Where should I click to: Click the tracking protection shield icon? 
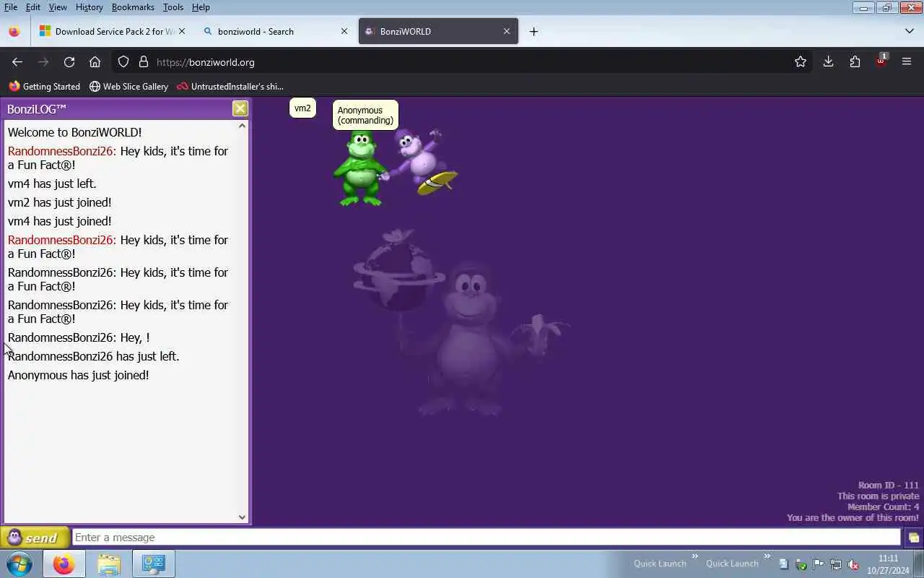tap(123, 62)
